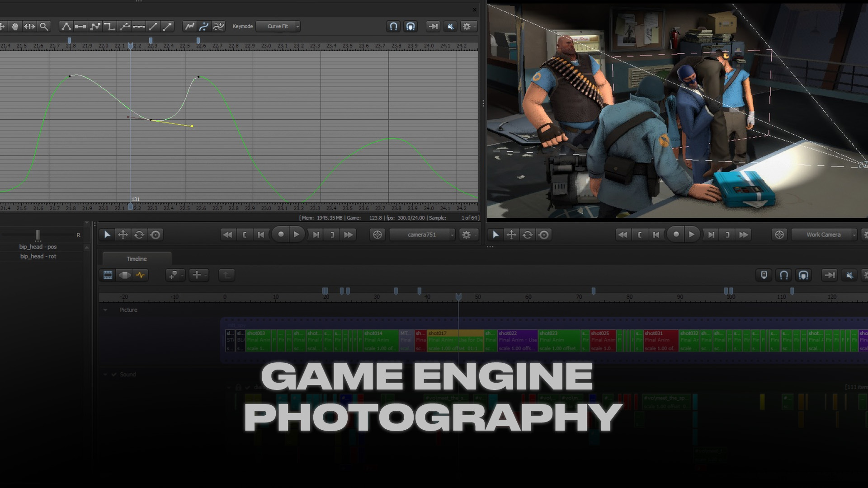Image resolution: width=868 pixels, height=488 pixels.
Task: Switch to Motion Editor mode in the timeline toolbar
Action: pyautogui.click(x=141, y=275)
